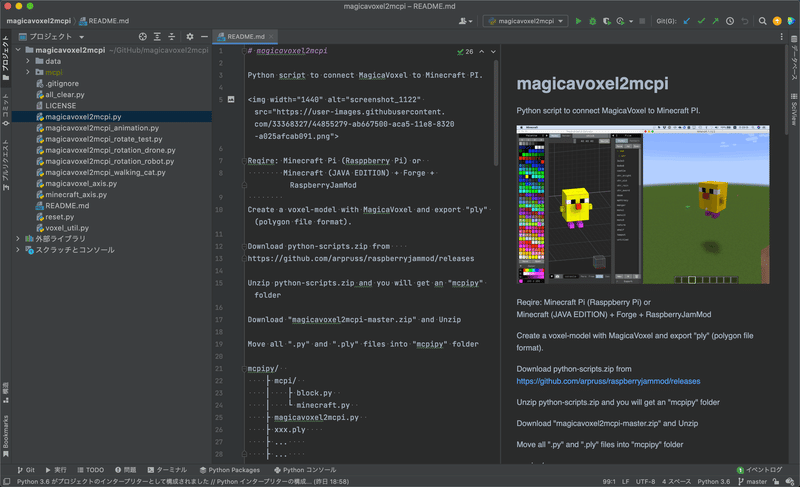
Task: Hide the project tool window
Action: 204,36
